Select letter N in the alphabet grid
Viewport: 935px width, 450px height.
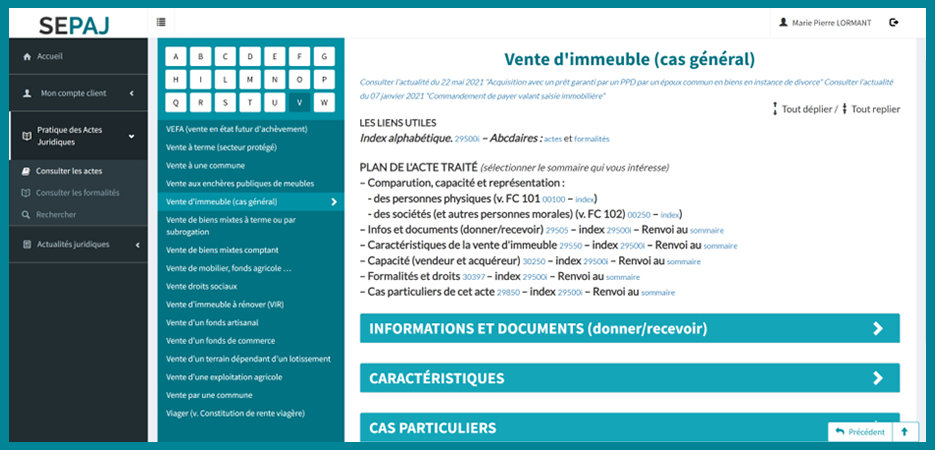[274, 79]
